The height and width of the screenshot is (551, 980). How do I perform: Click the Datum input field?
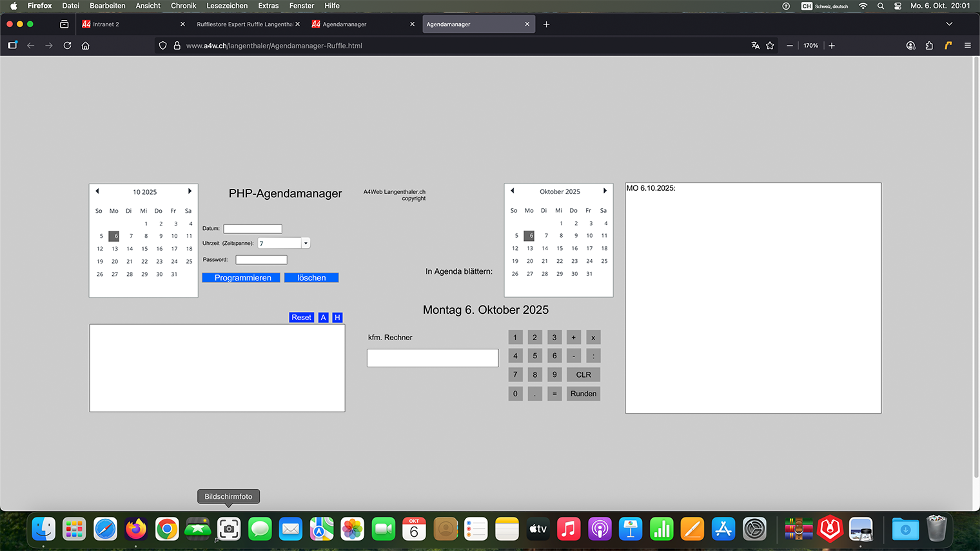tap(253, 229)
